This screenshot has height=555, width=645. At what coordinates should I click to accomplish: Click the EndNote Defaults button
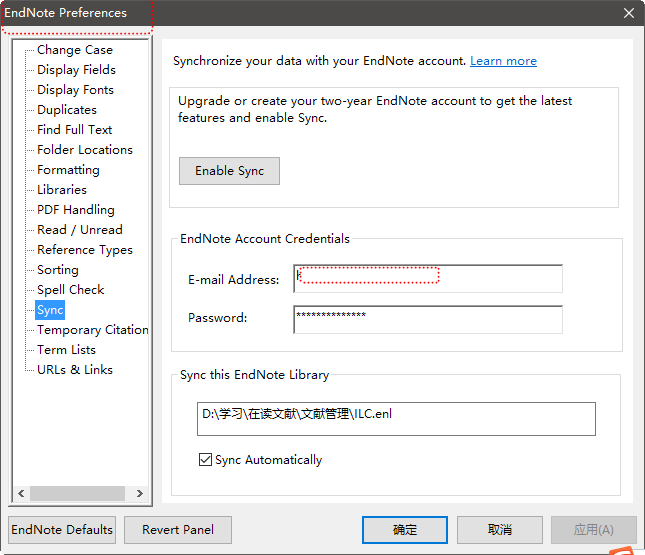[x=62, y=529]
